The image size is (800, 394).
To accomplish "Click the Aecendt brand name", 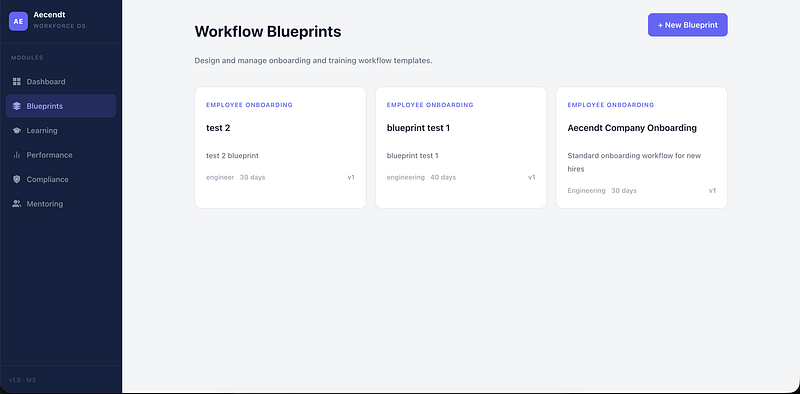I will coord(49,15).
